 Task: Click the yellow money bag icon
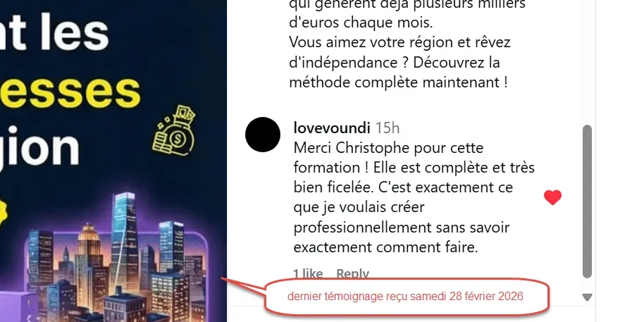(x=175, y=130)
